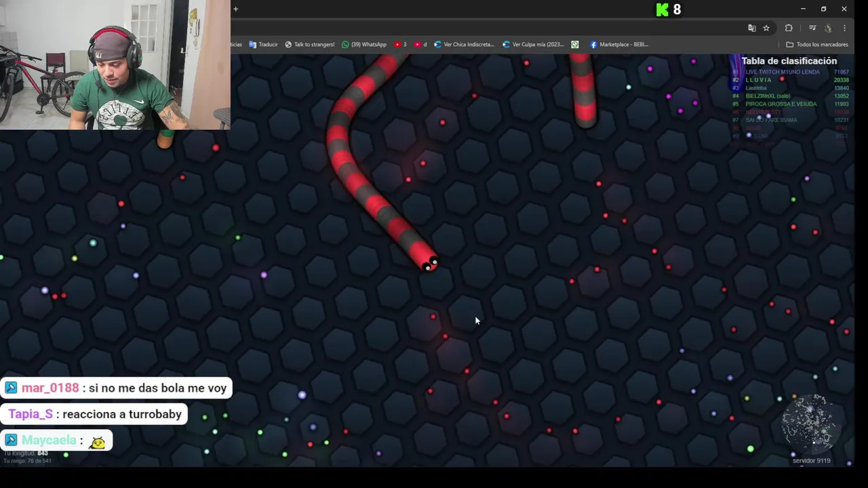Open the media control icon in toolbar
868x488 pixels.
click(812, 28)
